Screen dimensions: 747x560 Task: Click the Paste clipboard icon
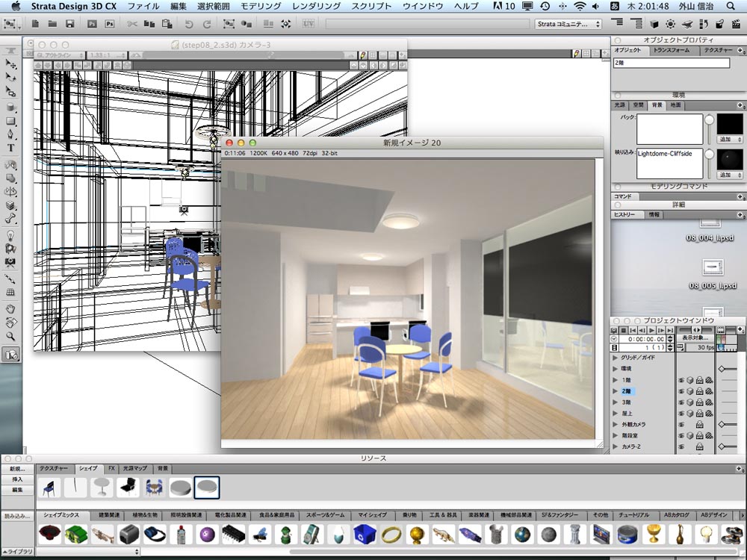167,23
